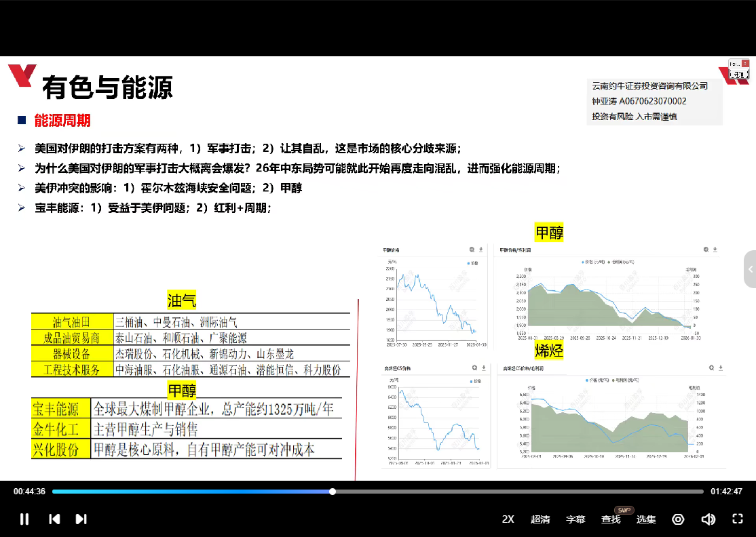
Task: Click the yellow 甲醇 label above charts
Action: pos(549,233)
